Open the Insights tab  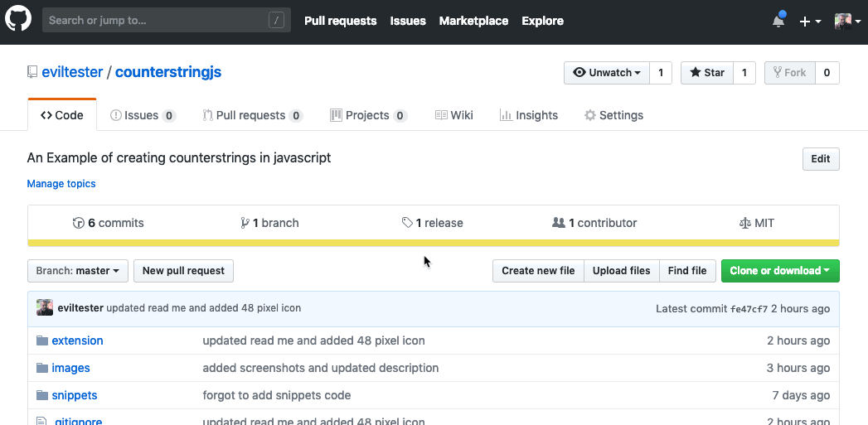(x=529, y=115)
